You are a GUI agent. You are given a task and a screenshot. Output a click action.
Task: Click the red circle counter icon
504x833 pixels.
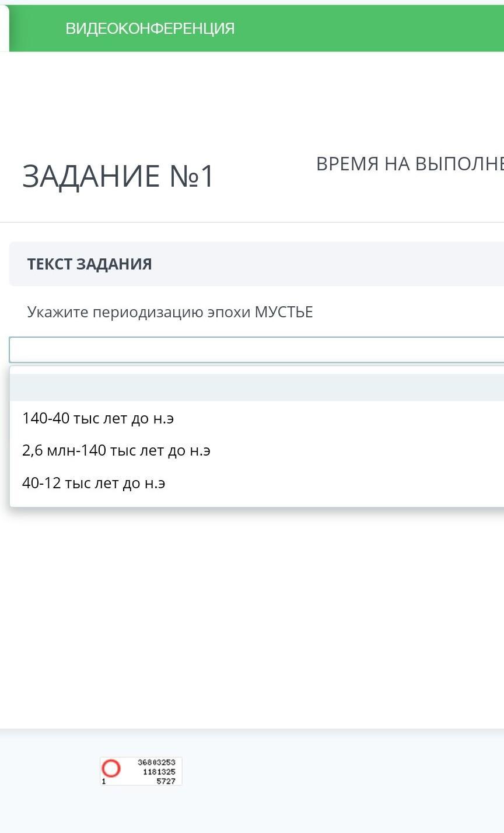[x=111, y=769]
